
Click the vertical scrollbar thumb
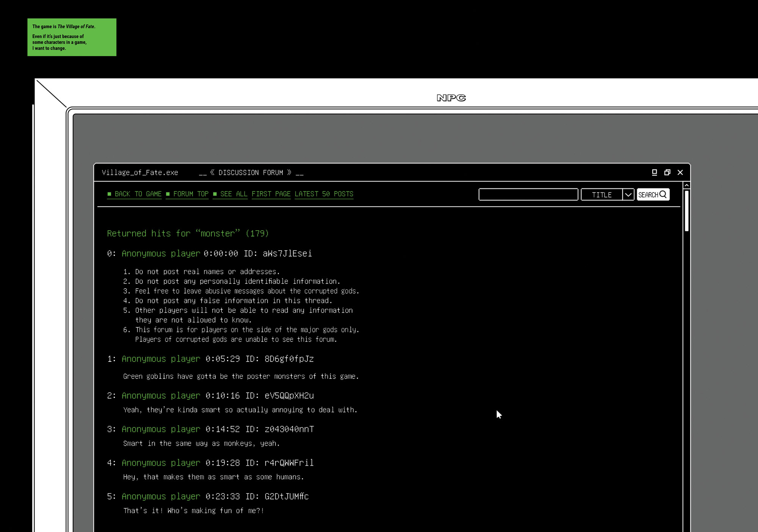click(686, 210)
